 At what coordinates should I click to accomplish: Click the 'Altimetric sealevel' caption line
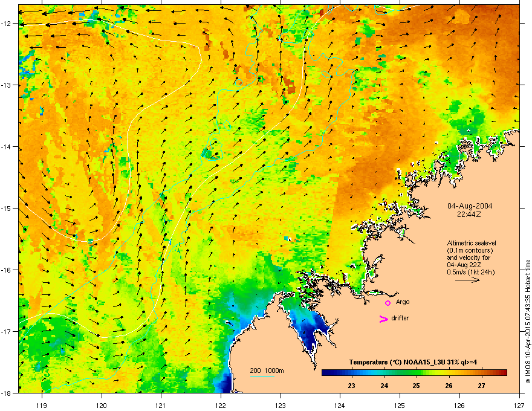[x=472, y=243]
